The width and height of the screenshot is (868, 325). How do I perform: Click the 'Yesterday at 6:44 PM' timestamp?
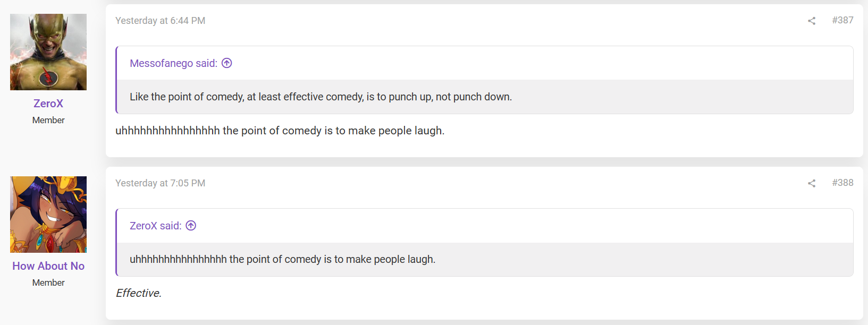coord(160,21)
